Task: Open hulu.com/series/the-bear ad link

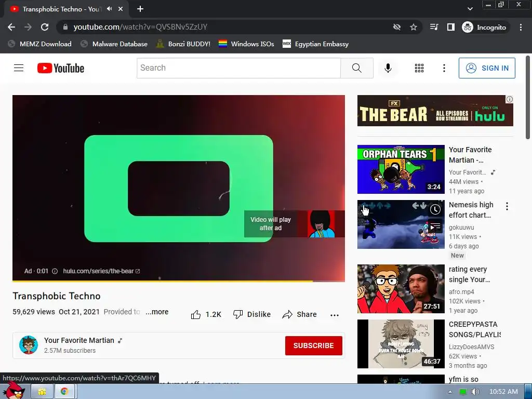Action: click(101, 271)
